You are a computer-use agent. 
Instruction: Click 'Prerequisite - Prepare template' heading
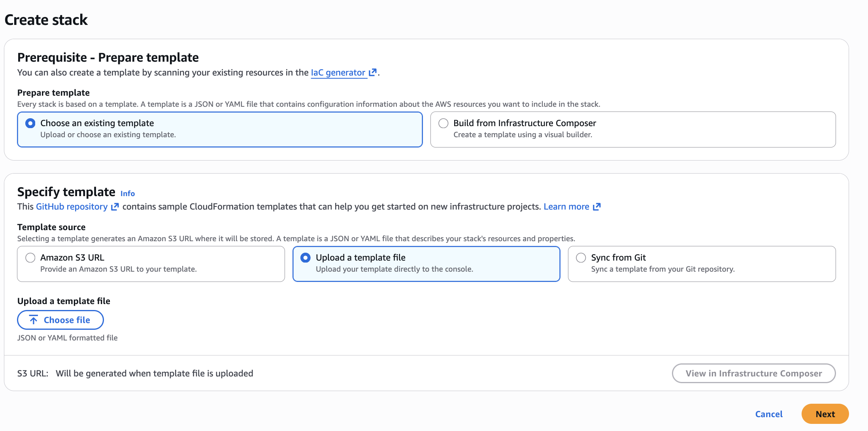pos(108,58)
